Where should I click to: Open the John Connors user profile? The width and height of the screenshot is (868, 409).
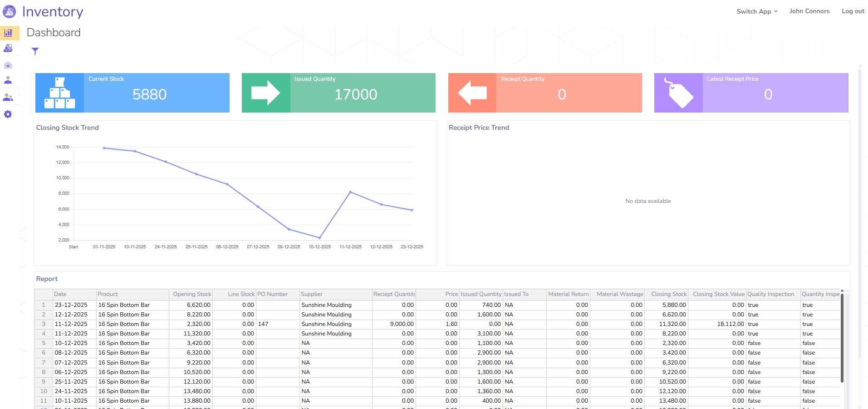click(809, 11)
